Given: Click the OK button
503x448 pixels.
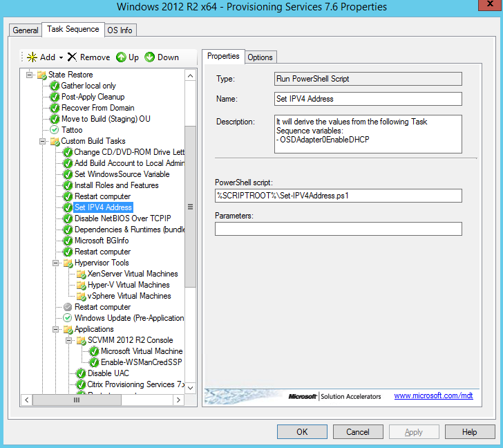Looking at the screenshot, I should coord(302,432).
